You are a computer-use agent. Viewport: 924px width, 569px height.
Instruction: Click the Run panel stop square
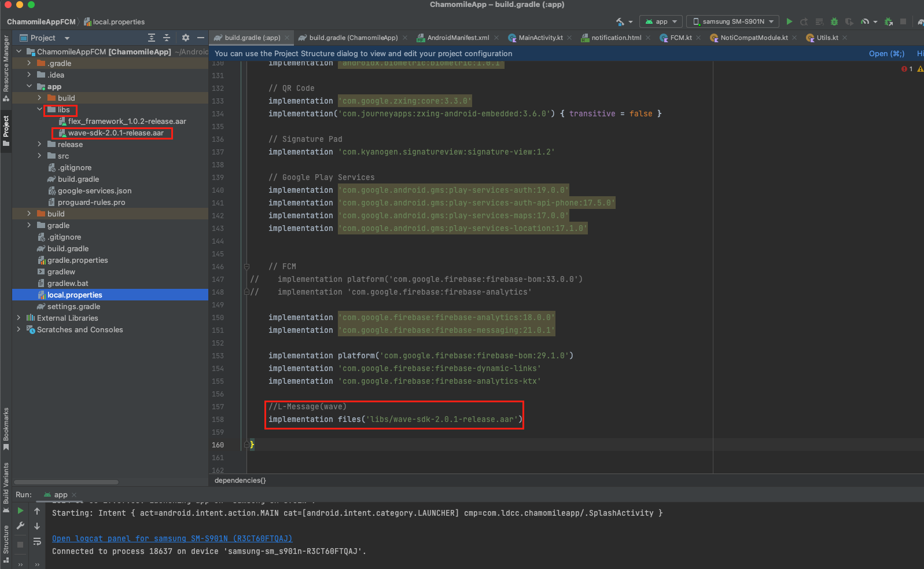point(20,545)
